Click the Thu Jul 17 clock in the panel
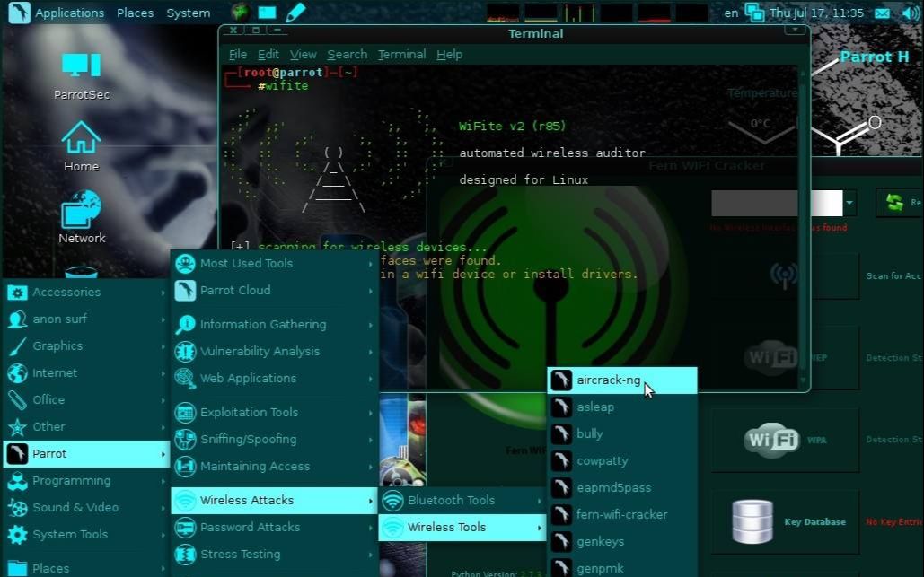This screenshot has height=577, width=924. point(816,13)
